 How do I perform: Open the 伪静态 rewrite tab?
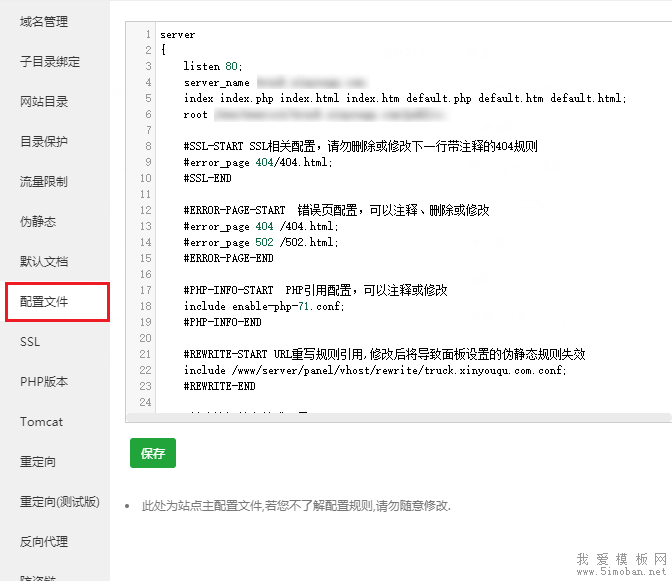38,222
